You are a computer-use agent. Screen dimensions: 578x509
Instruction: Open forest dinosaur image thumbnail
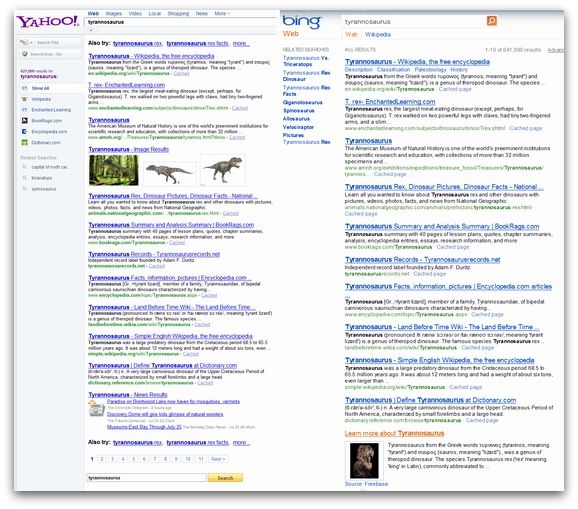(114, 170)
